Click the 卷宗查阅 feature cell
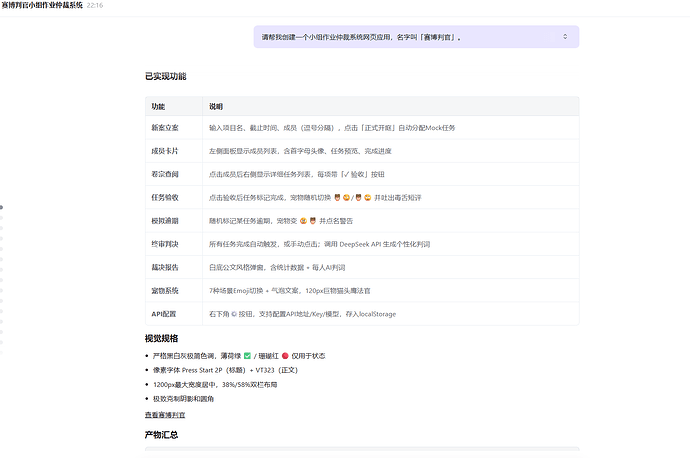This screenshot has width=690, height=458. [165, 174]
